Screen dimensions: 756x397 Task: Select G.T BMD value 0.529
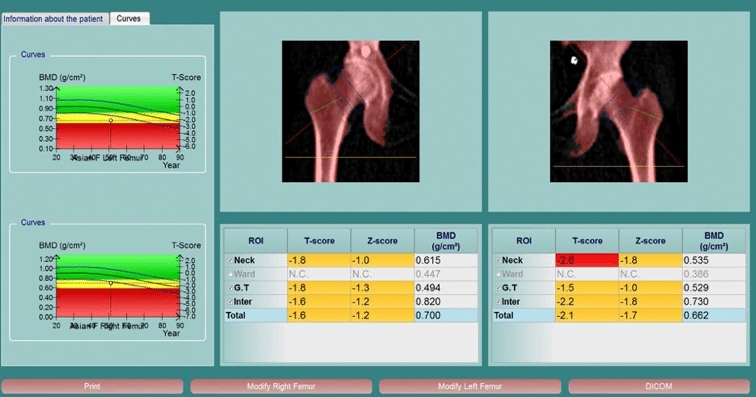[714, 288]
